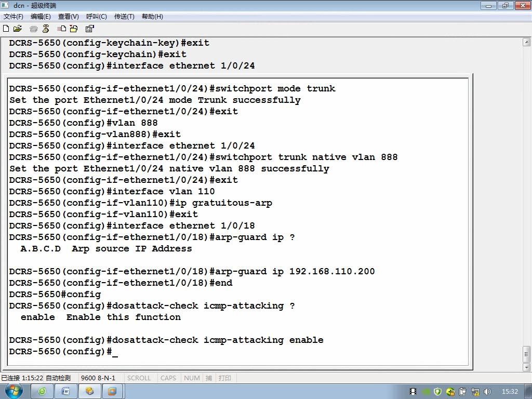Click the final prompt line with cursor
The height and width of the screenshot is (399, 532).
(63, 352)
